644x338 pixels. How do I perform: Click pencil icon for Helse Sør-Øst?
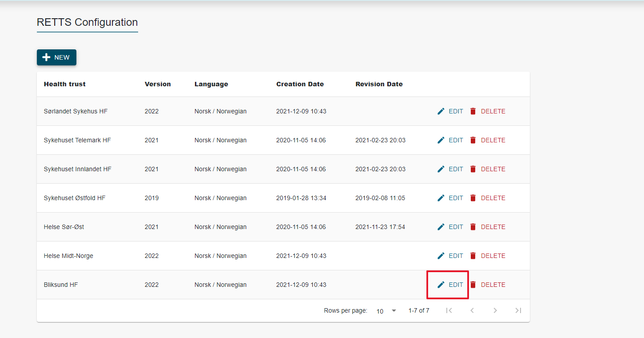[441, 227]
